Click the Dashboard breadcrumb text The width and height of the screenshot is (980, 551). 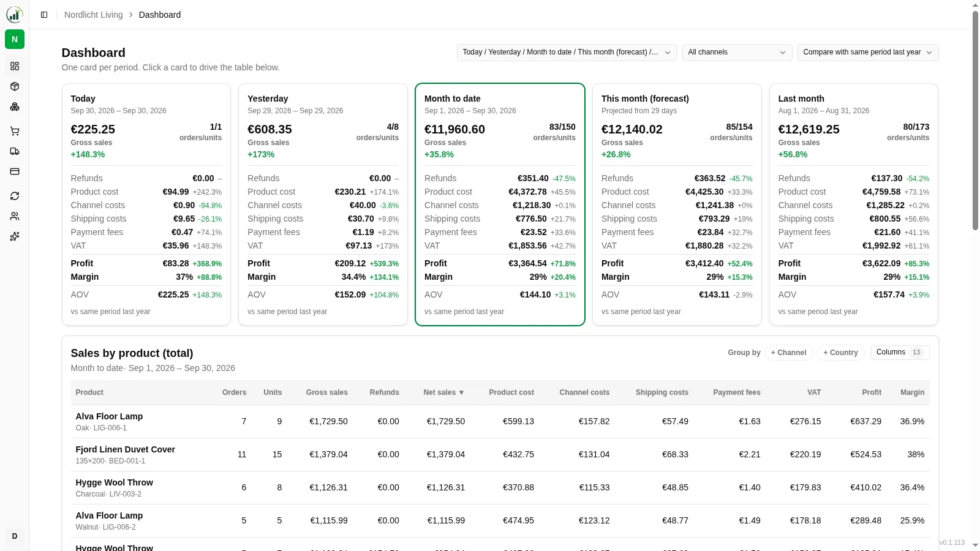[160, 15]
